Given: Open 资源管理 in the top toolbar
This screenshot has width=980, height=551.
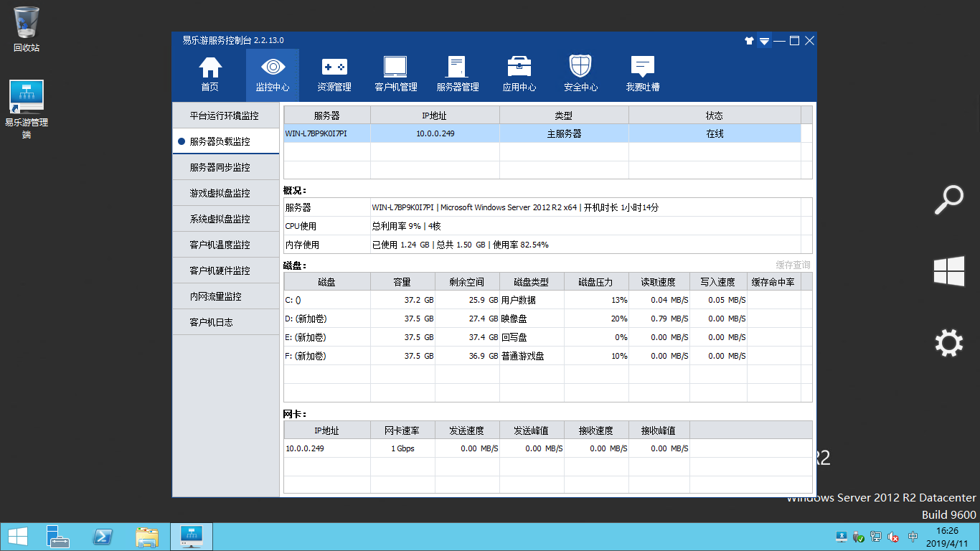Looking at the screenshot, I should (334, 75).
